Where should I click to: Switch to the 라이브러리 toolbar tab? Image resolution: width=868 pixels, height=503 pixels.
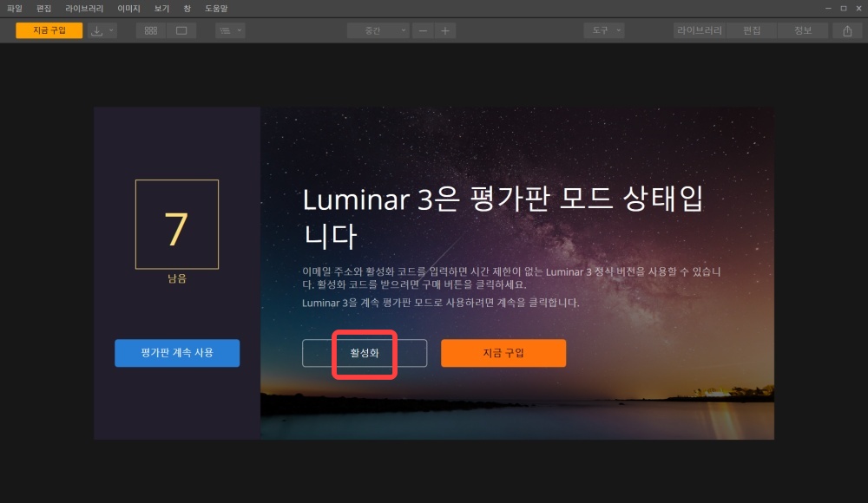[x=699, y=31]
